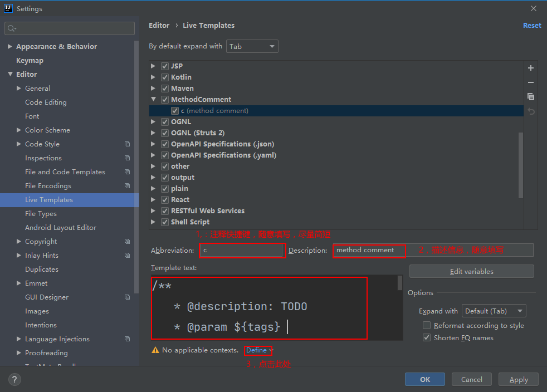This screenshot has height=392, width=547.
Task: Expand the RESTful Web Services group
Action: pos(153,210)
